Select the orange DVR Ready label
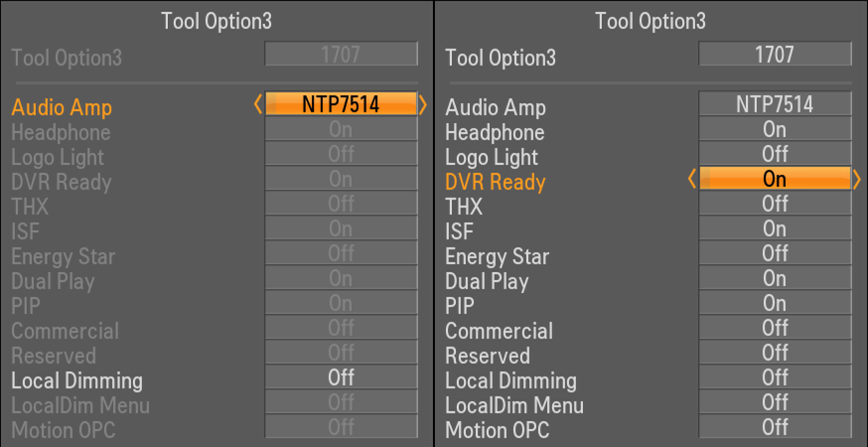This screenshot has width=868, height=447. (496, 182)
